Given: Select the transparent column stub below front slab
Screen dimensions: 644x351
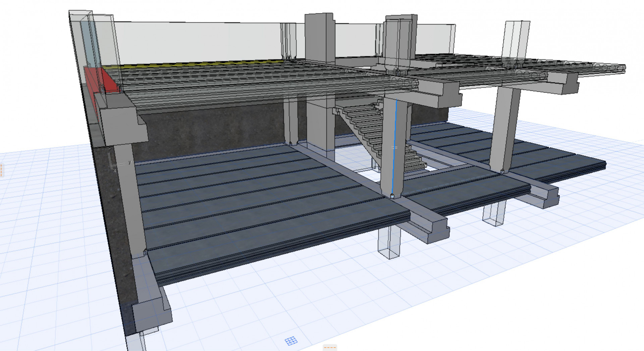Looking at the screenshot, I should 389,242.
